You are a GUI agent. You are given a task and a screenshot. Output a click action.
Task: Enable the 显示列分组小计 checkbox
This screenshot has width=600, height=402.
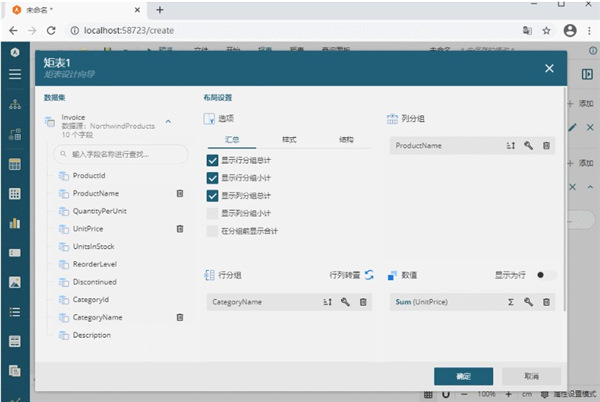(212, 213)
